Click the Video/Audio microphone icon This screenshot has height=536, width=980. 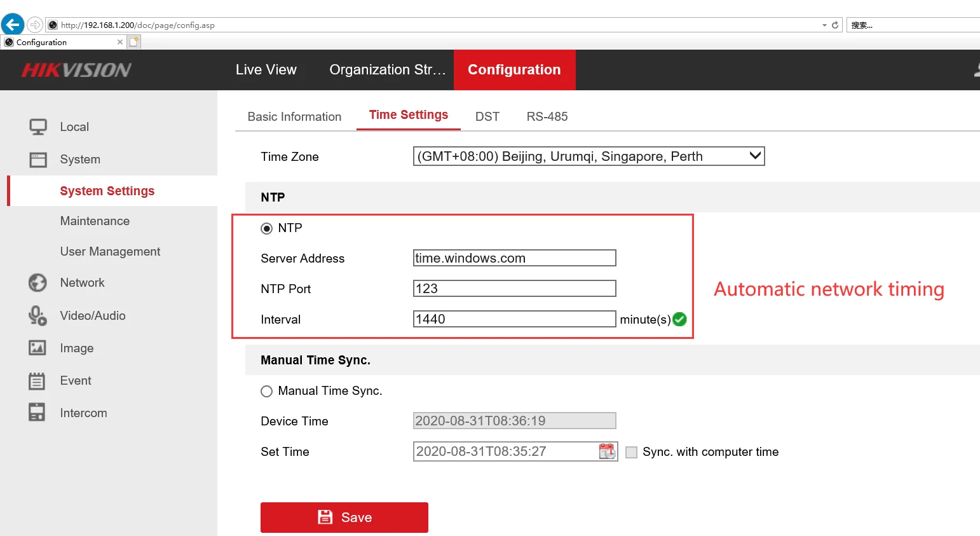tap(37, 315)
